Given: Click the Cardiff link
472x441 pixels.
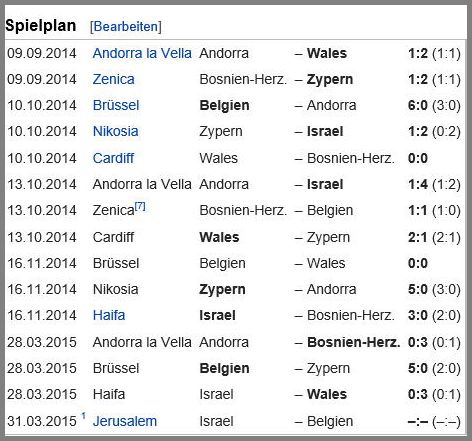Looking at the screenshot, I should (113, 158).
